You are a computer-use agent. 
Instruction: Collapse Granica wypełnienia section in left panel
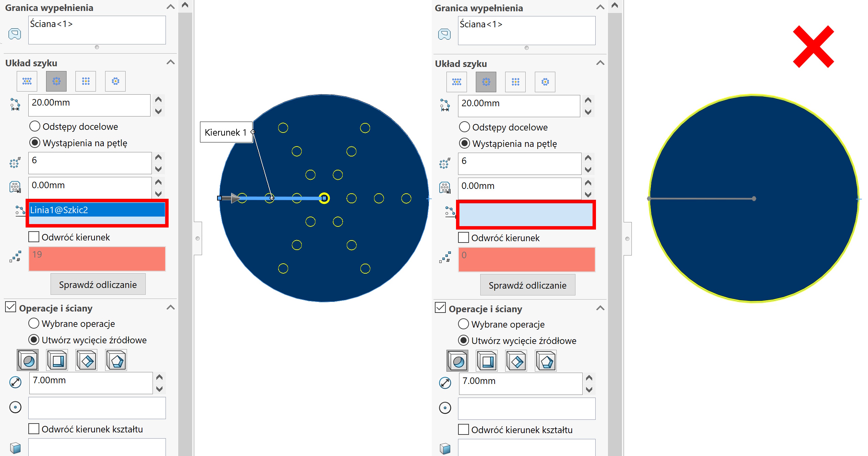(x=171, y=7)
